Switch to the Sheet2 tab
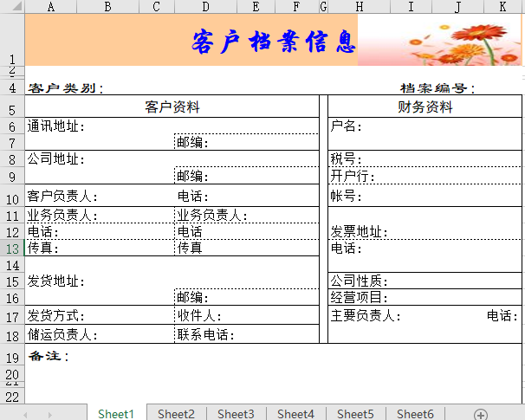525x420 pixels. 176,414
